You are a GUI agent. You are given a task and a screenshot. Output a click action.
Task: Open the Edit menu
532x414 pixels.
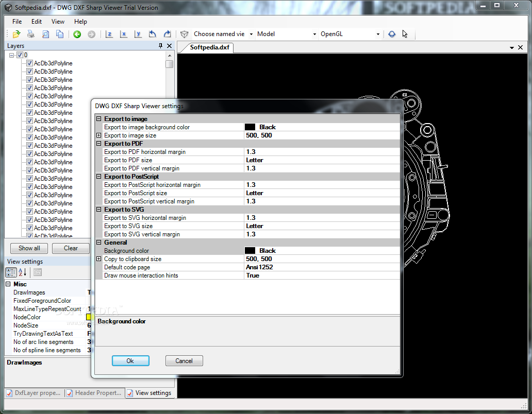tap(37, 21)
